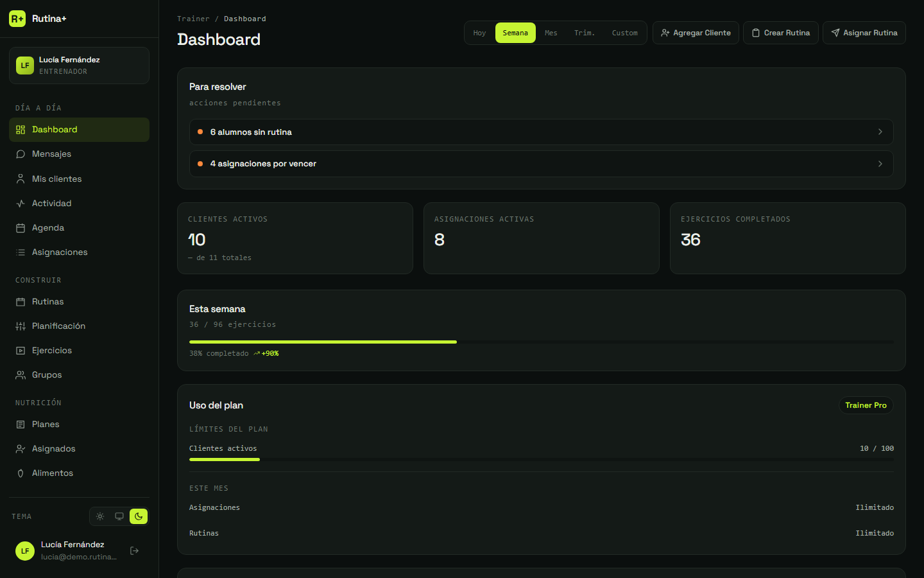Select the Mes time range

coord(551,33)
